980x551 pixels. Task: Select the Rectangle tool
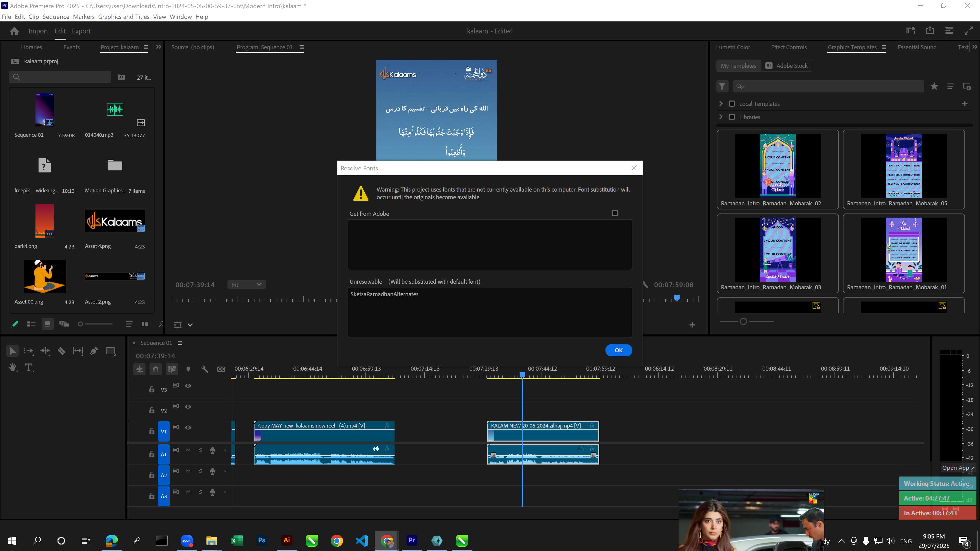click(111, 350)
